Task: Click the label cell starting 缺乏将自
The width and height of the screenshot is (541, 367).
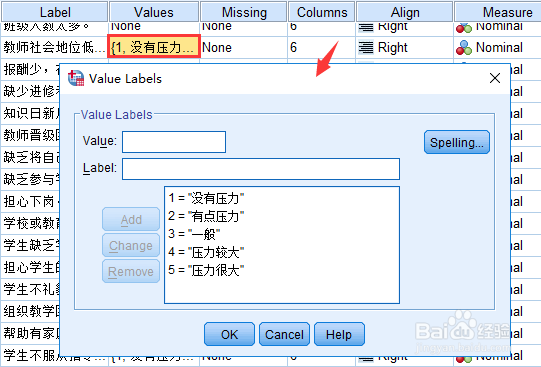Action: [x=30, y=157]
